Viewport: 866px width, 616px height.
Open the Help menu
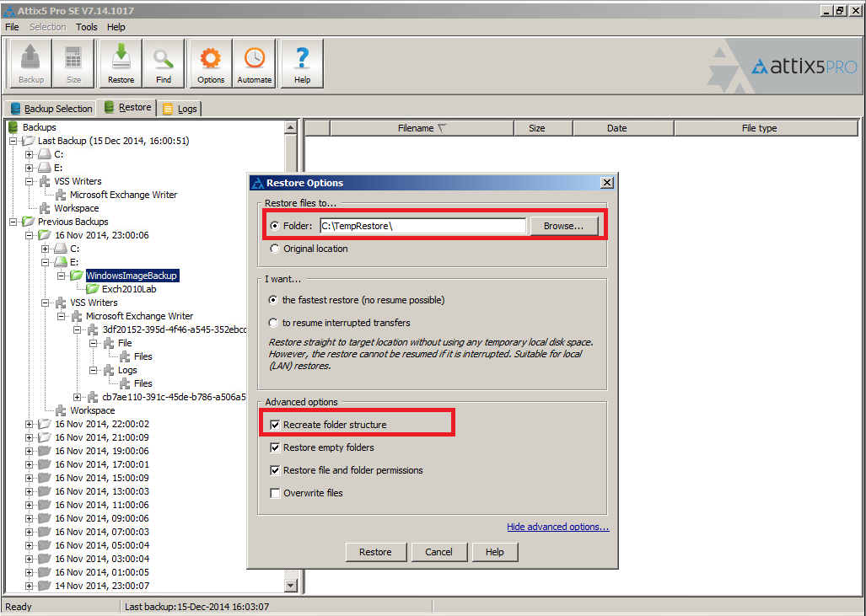(116, 27)
